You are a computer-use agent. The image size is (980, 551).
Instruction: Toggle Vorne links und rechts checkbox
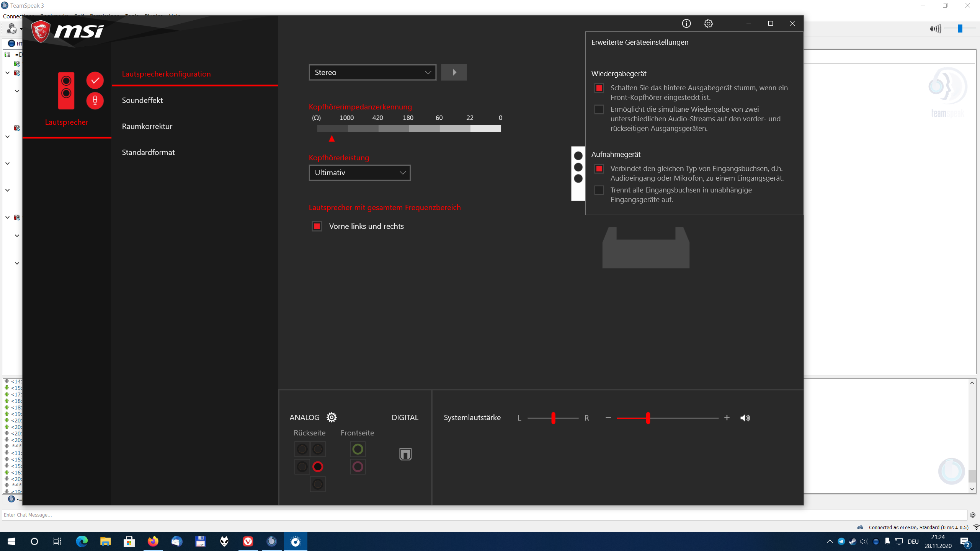pyautogui.click(x=317, y=226)
